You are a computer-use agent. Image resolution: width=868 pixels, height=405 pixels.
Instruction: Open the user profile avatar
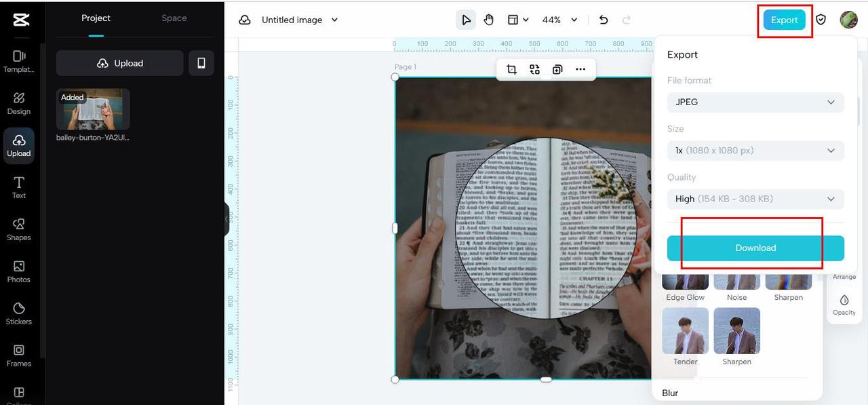pyautogui.click(x=848, y=20)
